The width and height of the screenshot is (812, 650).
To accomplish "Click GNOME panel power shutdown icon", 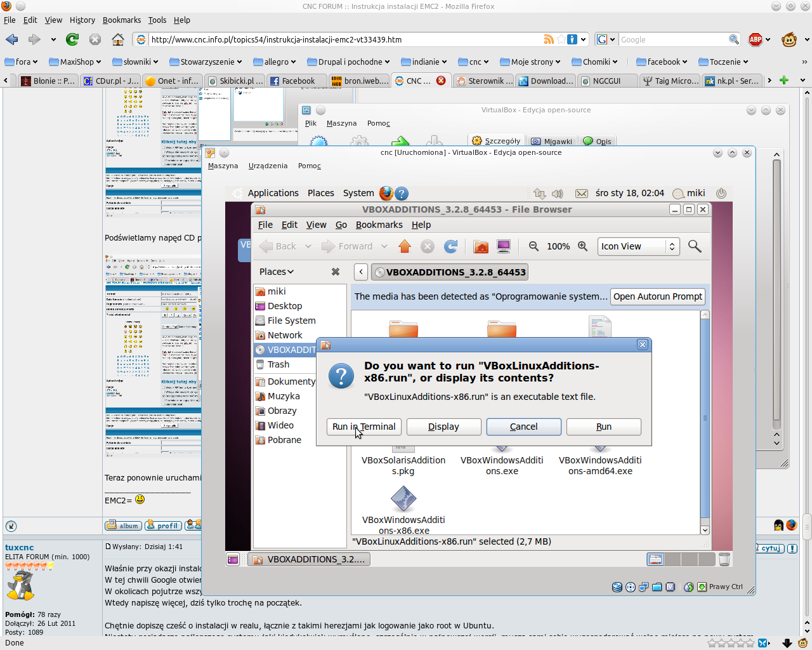I will 721,193.
